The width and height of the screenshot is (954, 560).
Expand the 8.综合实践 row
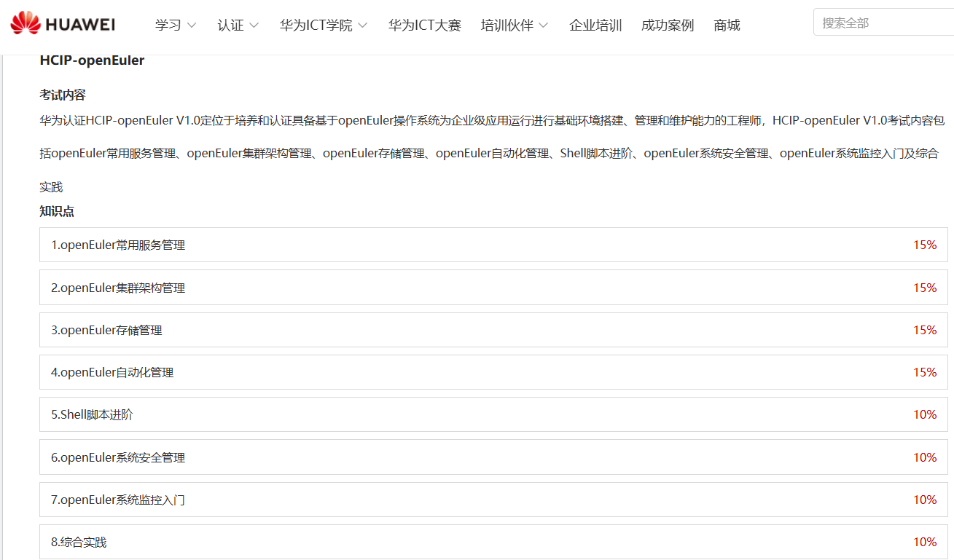pos(493,542)
